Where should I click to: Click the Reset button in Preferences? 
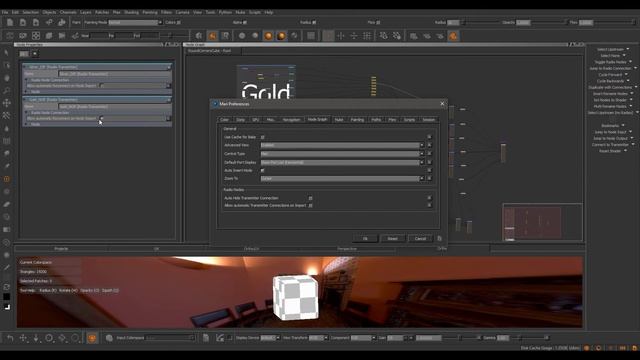(x=392, y=238)
